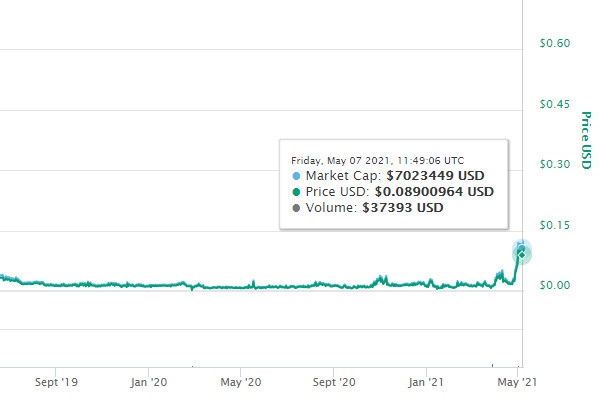
Task: Click the tooltip date Friday, May 07 2021
Action: (x=342, y=160)
